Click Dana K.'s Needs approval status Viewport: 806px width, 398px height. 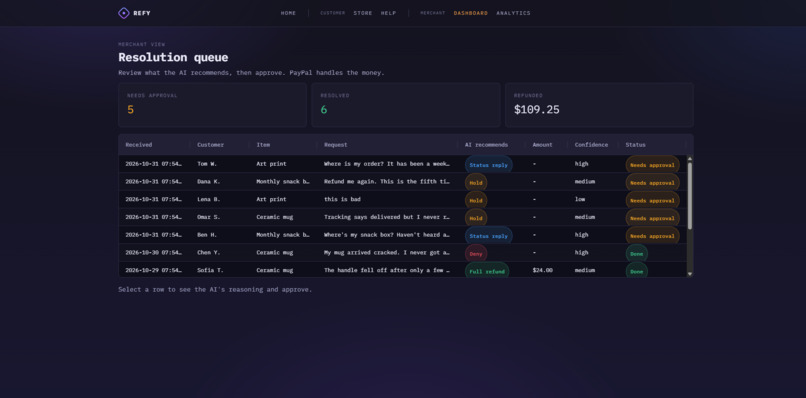click(652, 183)
